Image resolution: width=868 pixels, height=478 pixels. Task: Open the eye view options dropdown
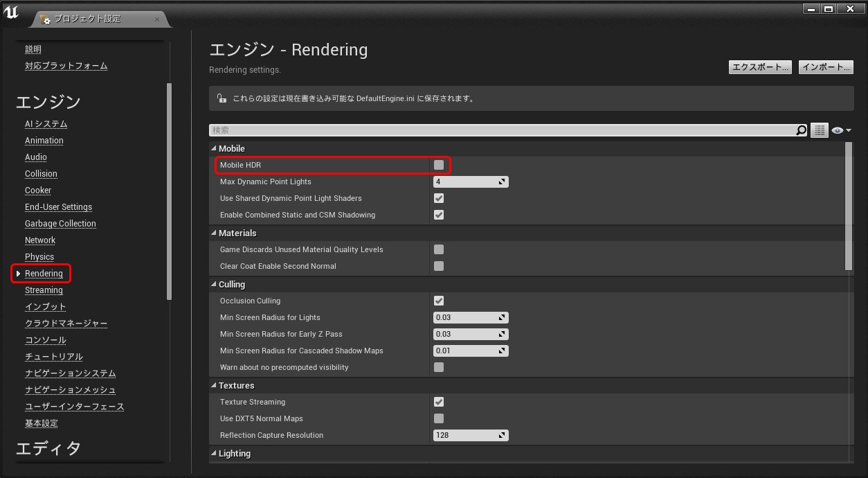[841, 130]
